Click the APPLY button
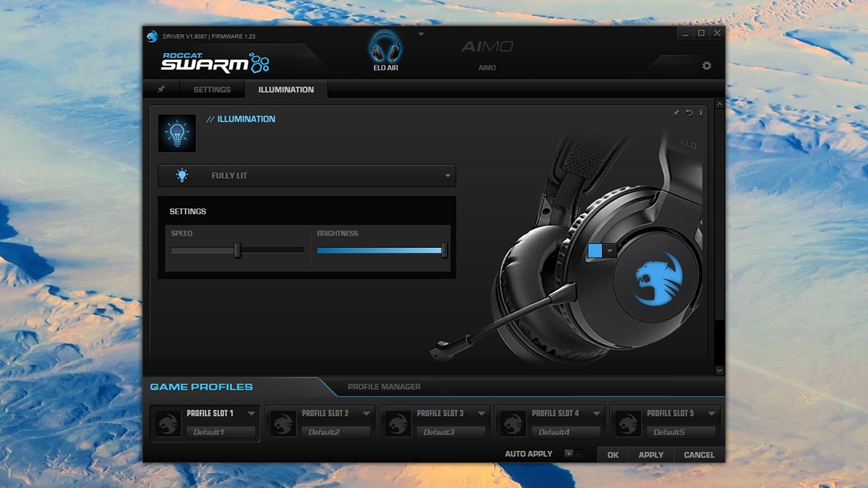The height and width of the screenshot is (488, 868). (x=651, y=455)
